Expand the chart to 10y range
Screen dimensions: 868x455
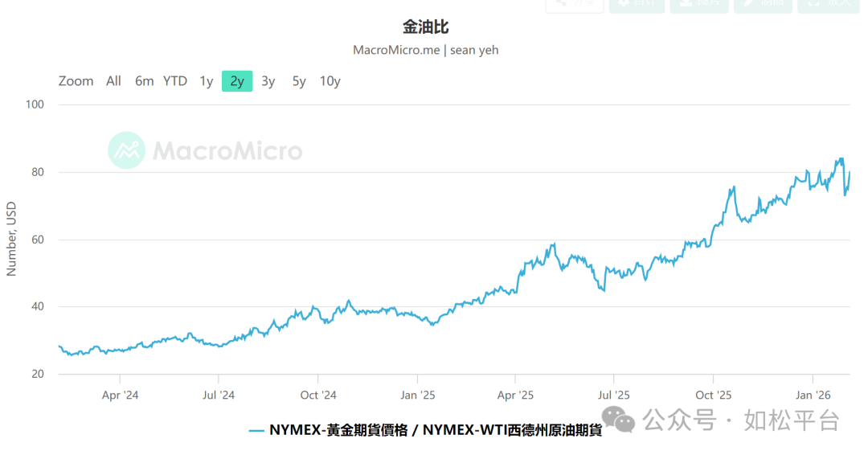330,81
